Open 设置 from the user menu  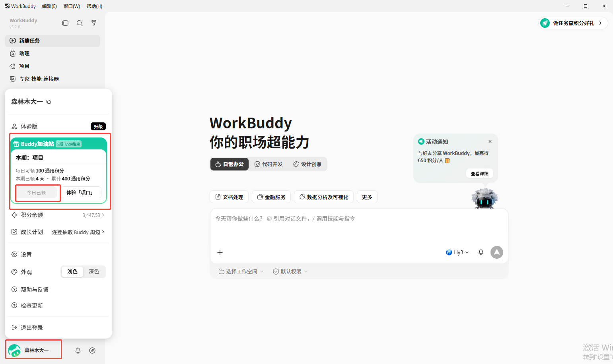click(58, 255)
